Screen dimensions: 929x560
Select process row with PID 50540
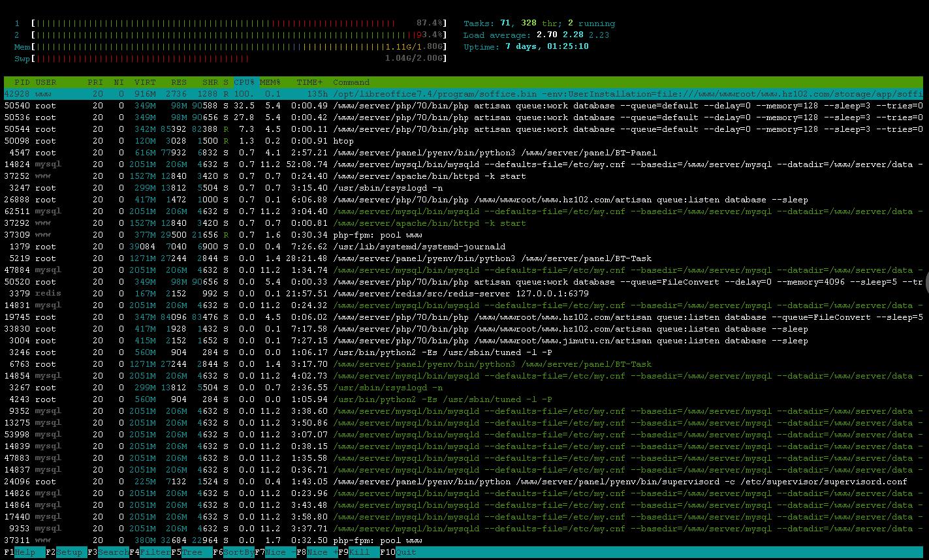coord(464,106)
